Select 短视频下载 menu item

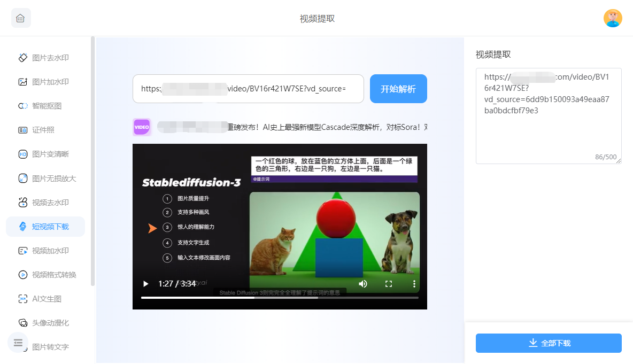point(45,227)
